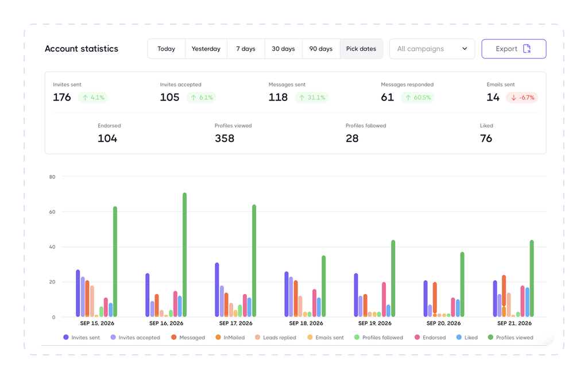Select the Today date range tab

coord(166,49)
